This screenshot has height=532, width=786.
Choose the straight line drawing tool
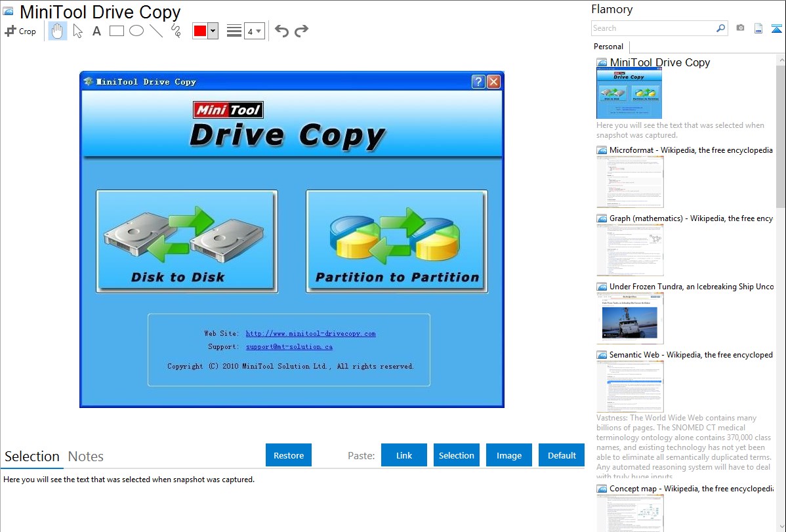click(x=156, y=31)
